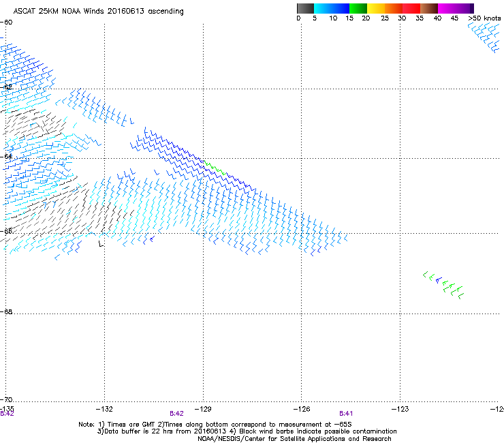Screen dimensions: 504x443
Task: Click the green wind barb cluster east of -123
Action: tap(443, 285)
